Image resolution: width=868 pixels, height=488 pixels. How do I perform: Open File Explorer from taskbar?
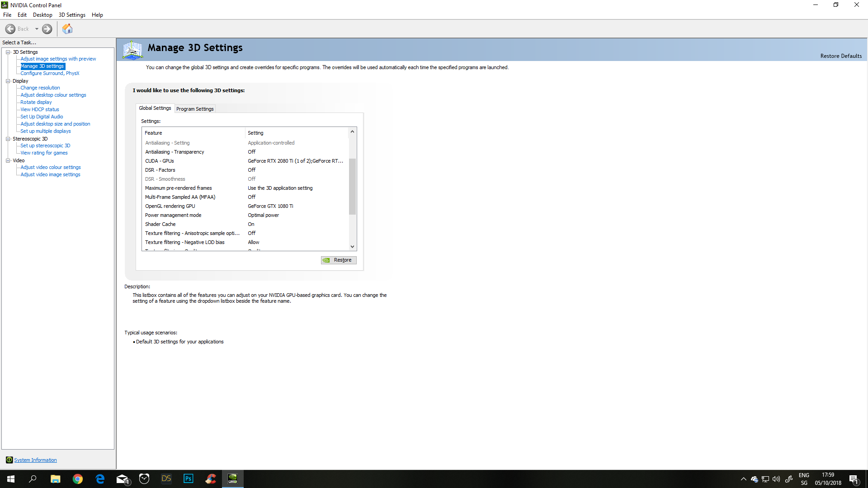(x=55, y=479)
